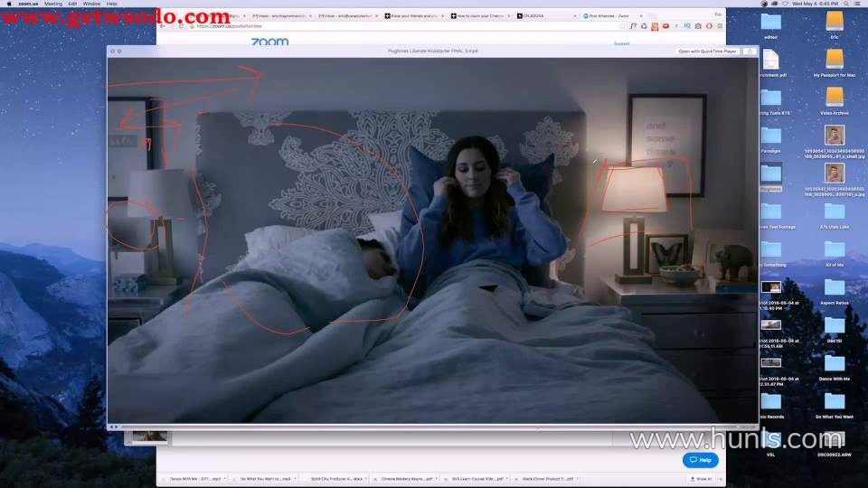Open Notification Center icon in menu bar
This screenshot has width=868, height=488.
tap(858, 4)
